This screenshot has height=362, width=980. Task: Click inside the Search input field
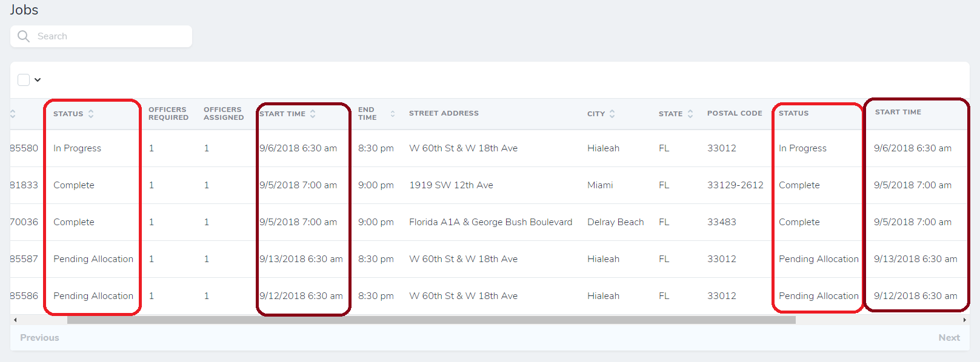tap(109, 36)
